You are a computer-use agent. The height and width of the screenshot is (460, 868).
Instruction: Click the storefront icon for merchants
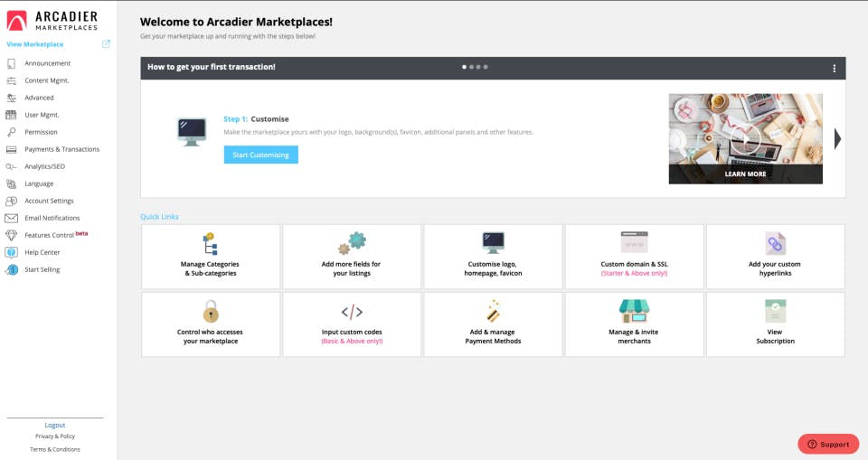(x=635, y=311)
